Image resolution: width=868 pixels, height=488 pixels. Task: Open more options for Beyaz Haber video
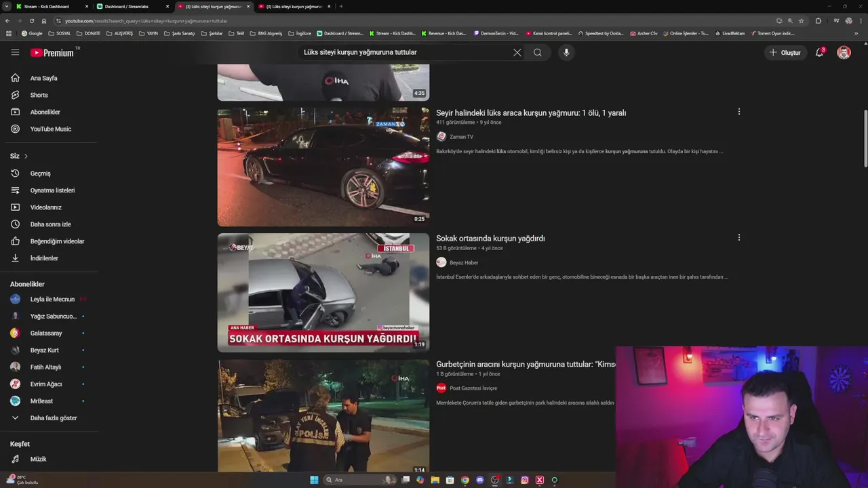tap(738, 237)
